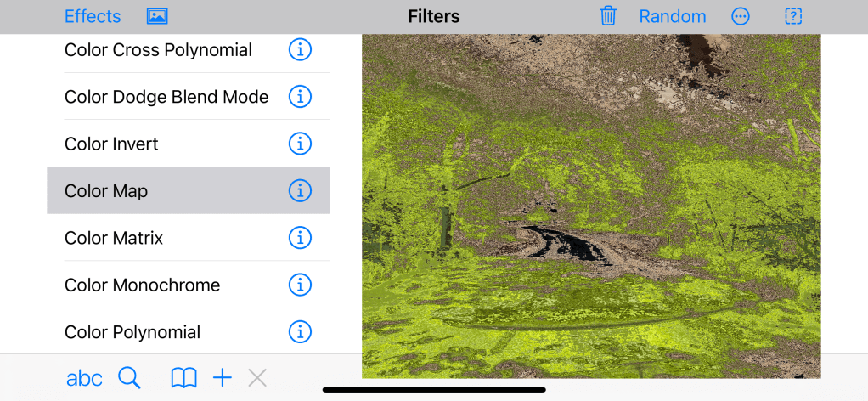
Task: Open the photo picker image icon
Action: click(157, 17)
